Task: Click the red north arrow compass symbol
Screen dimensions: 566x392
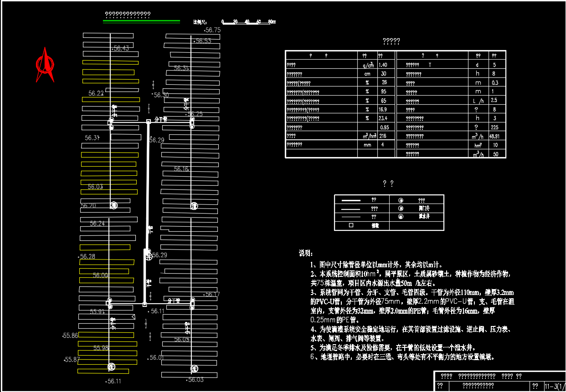Action: point(45,65)
